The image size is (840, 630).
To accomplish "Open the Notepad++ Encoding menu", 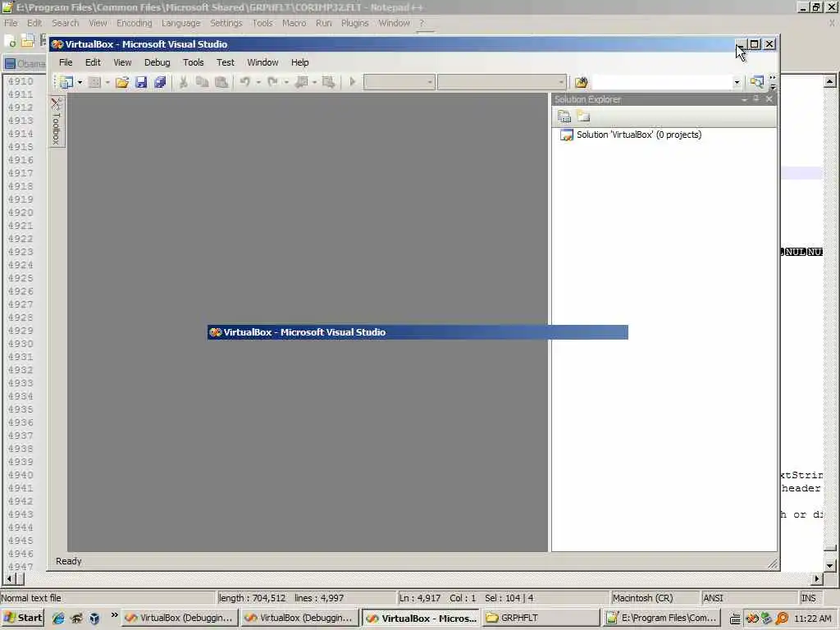I will 134,23.
